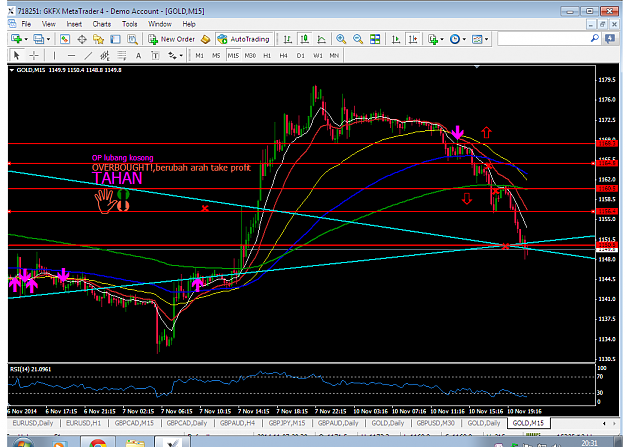The image size is (625, 447).
Task: Activate the crosshair cursor
Action: coord(34,55)
